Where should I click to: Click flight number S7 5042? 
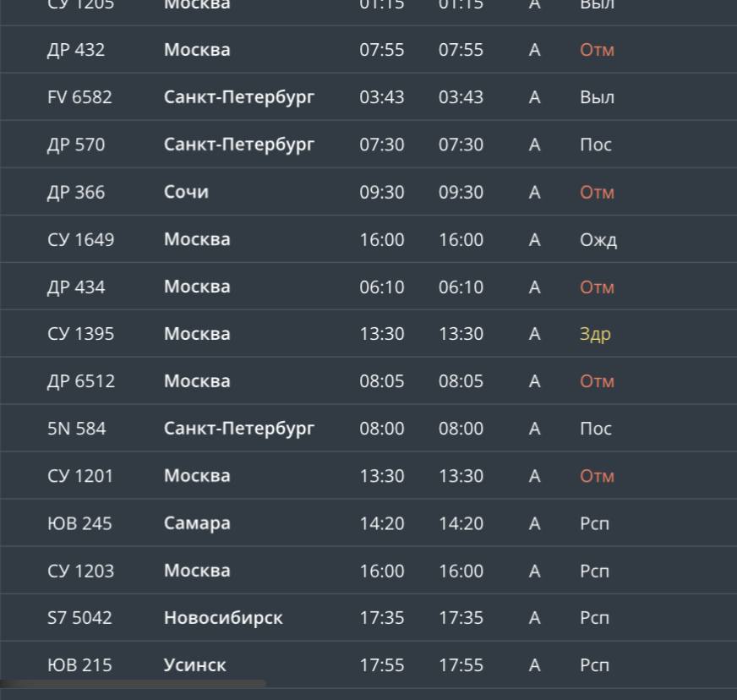(x=79, y=618)
